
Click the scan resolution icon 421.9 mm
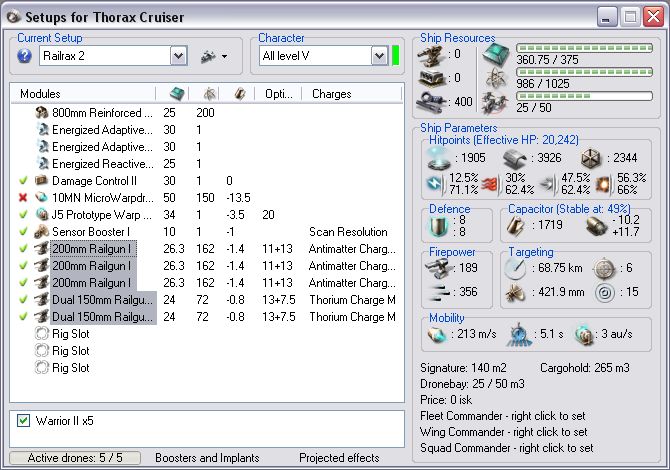pos(515,292)
